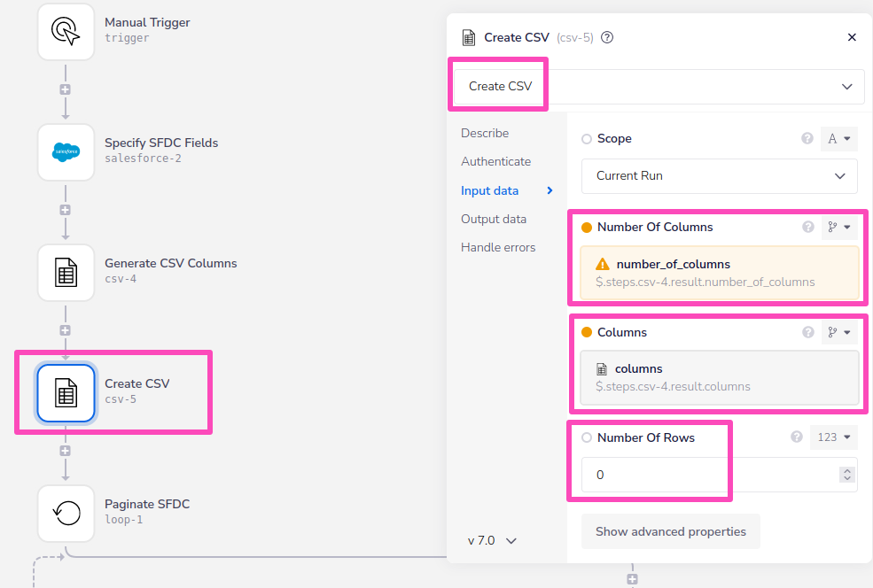Increment Number Of Rows using the stepper

[x=847, y=470]
